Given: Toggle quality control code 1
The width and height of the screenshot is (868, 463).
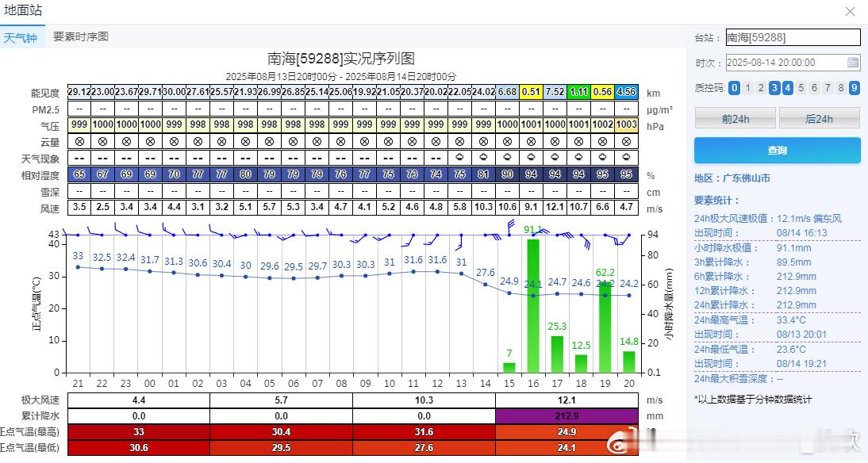Looking at the screenshot, I should pos(748,87).
